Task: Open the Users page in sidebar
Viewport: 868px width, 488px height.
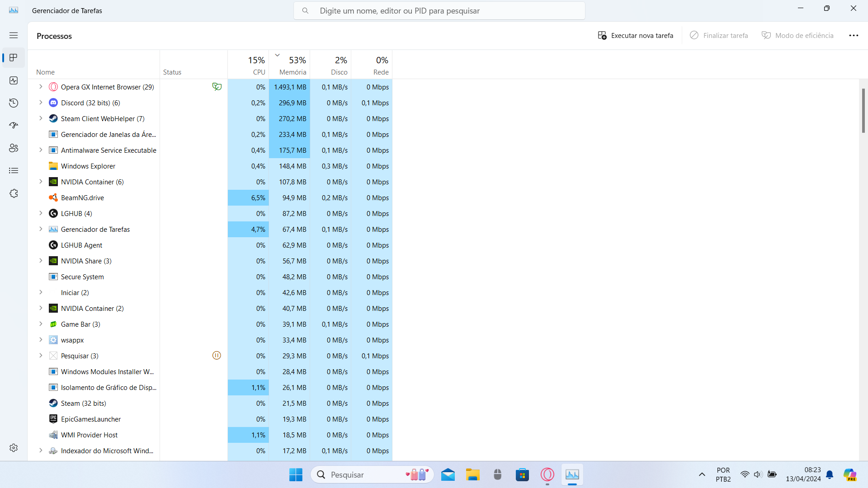Action: [14, 148]
